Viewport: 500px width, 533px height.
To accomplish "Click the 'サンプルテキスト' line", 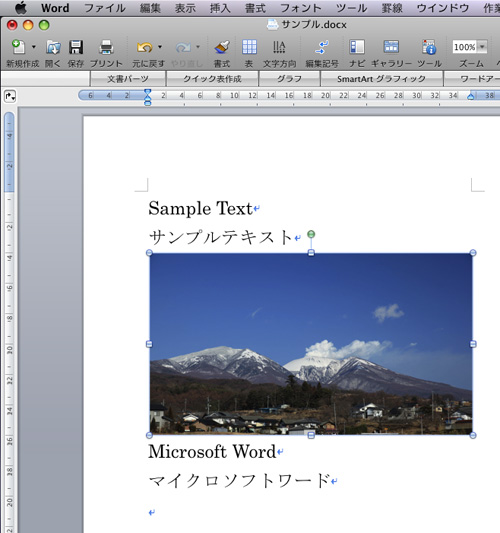I will [221, 237].
